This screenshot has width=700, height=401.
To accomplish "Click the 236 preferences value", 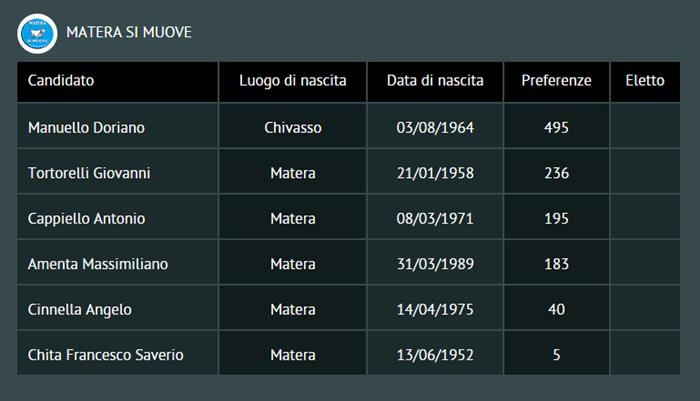I will (x=557, y=173).
